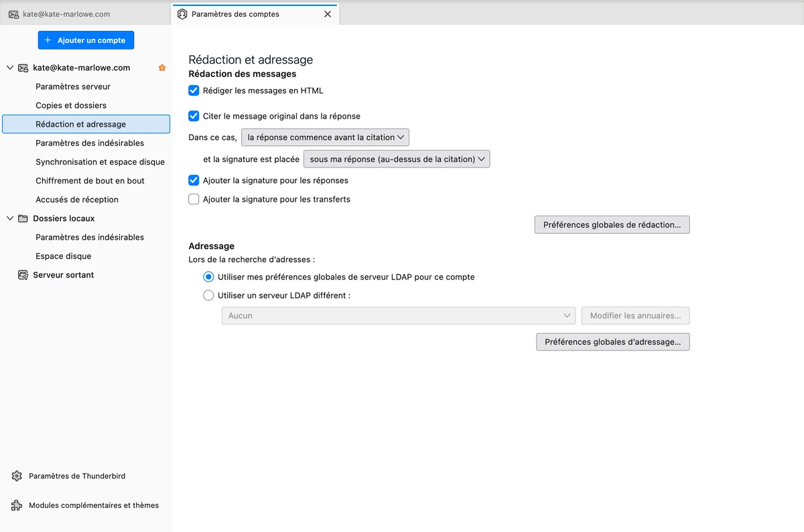
Task: Click the Dossiers locaux folder icon
Action: (x=23, y=218)
